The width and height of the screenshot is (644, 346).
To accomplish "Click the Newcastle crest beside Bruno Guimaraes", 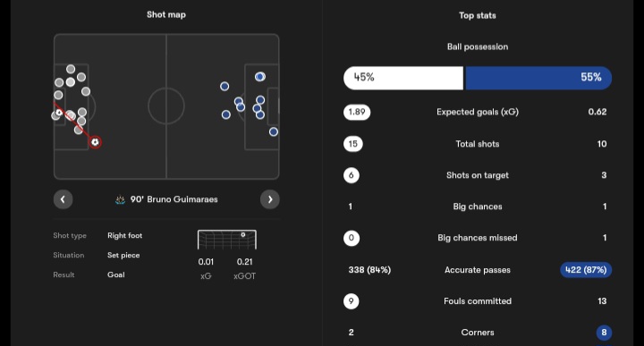I will point(120,200).
